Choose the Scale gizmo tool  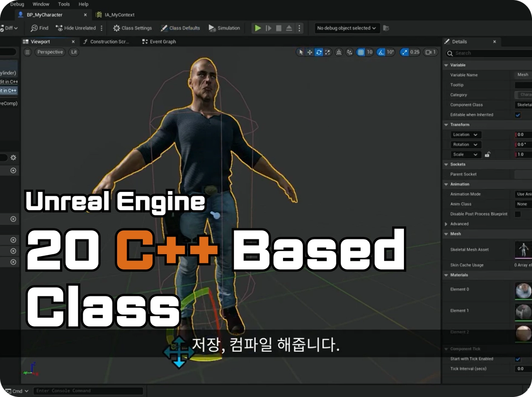pyautogui.click(x=328, y=52)
